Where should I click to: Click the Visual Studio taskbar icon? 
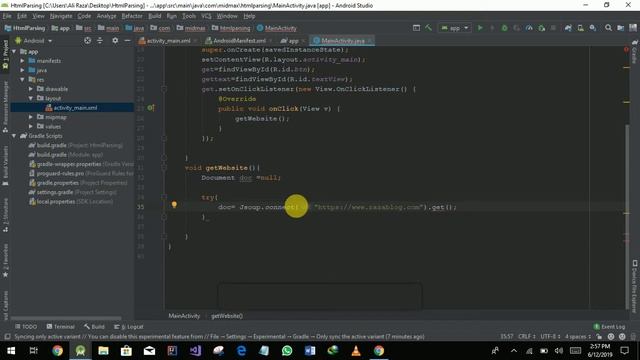(195, 351)
